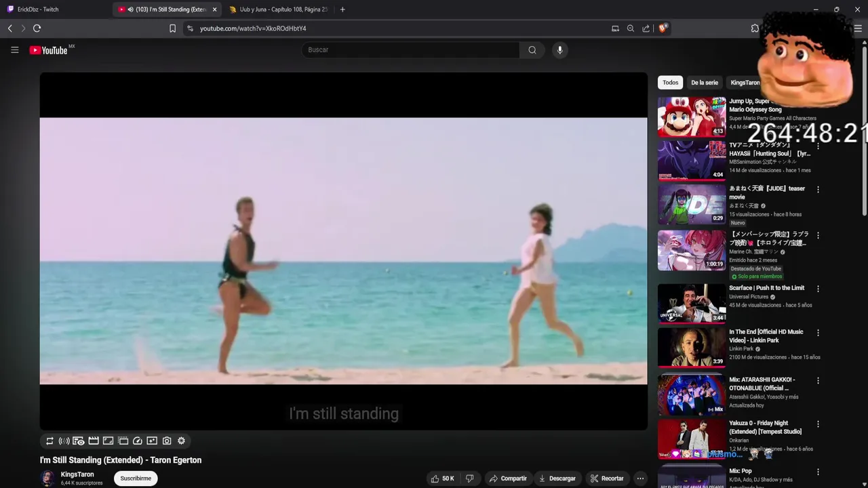
Task: Go back with browser arrow
Action: point(9,28)
